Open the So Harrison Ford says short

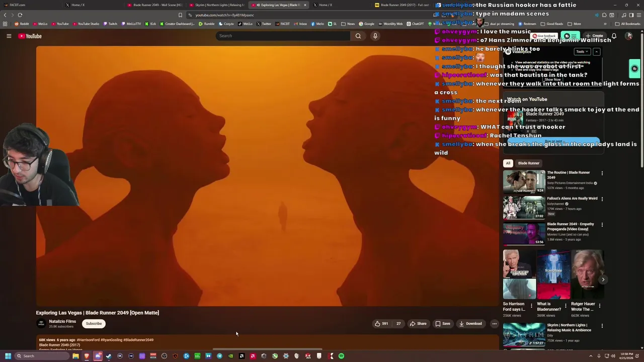(x=519, y=275)
